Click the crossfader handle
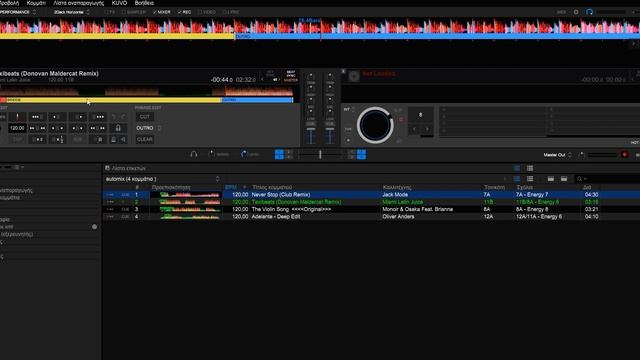 pyautogui.click(x=320, y=154)
